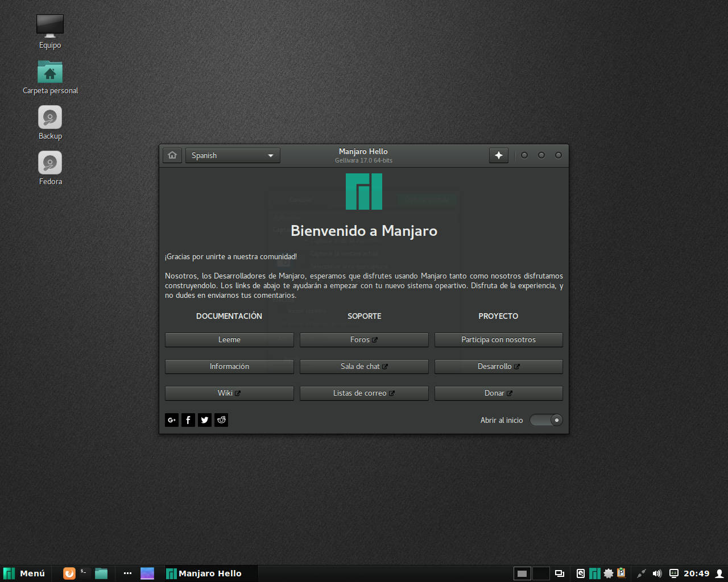
Task: Open the volume control in the tray
Action: (657, 573)
